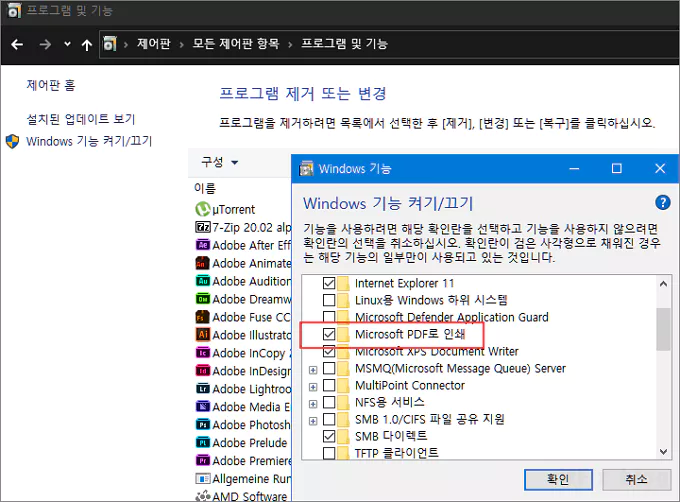Click the forward arrow in the navigation bar
This screenshot has height=502, width=680.
point(45,44)
